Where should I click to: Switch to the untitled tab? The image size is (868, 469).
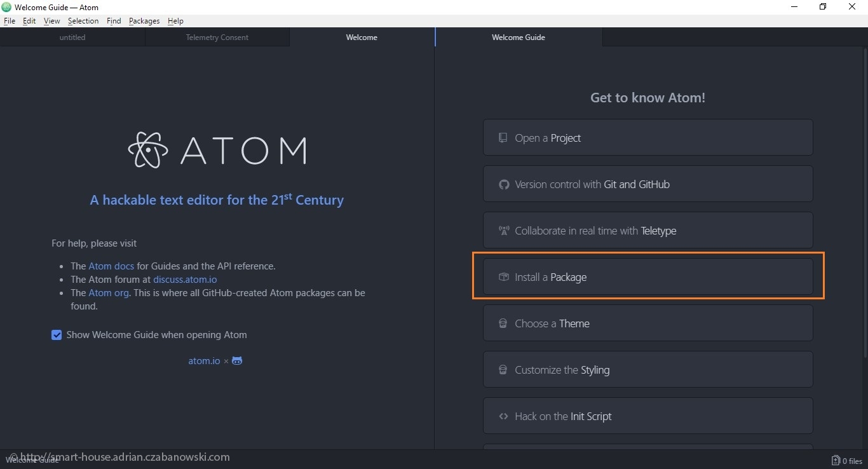(72, 37)
